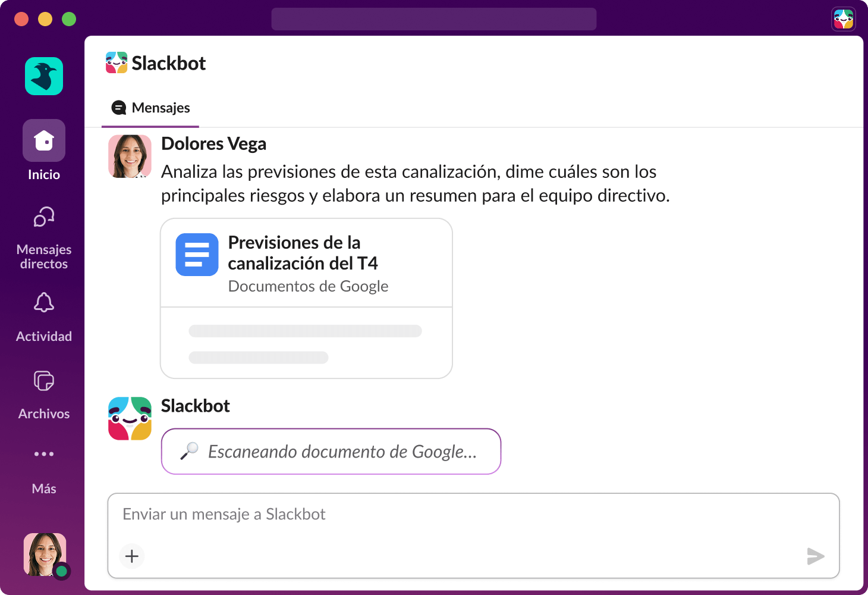
Task: Open the Inicio home view
Action: coord(43,140)
